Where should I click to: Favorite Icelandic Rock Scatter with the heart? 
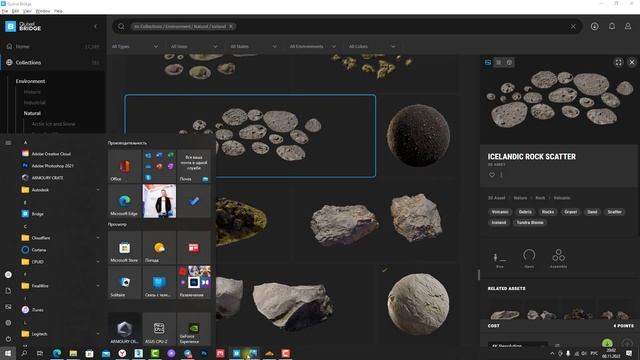[x=492, y=175]
